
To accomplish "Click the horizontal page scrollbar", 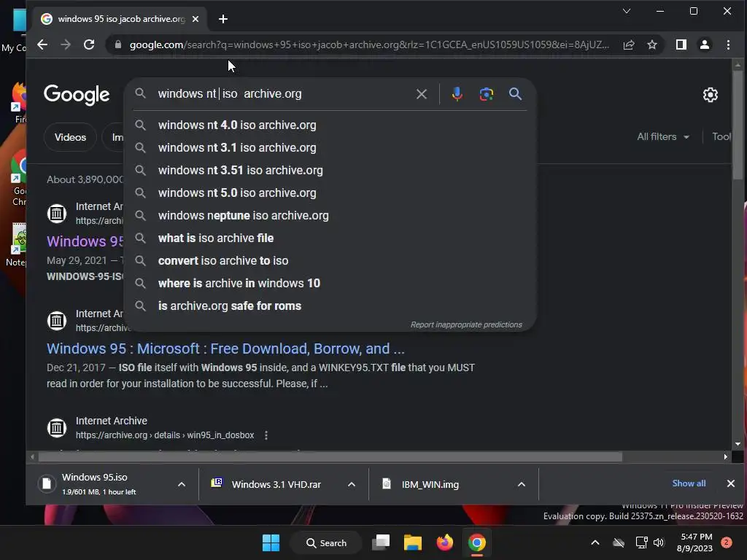I will (x=330, y=457).
